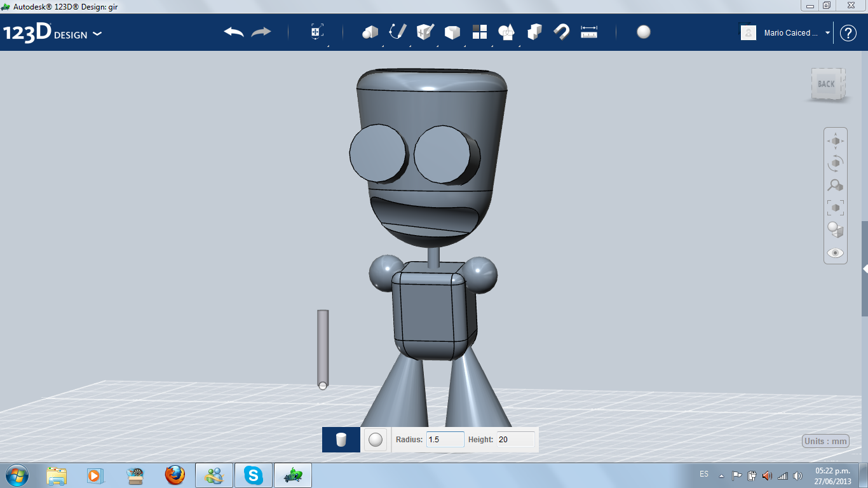The height and width of the screenshot is (488, 868).
Task: Open the Combine tool
Action: click(x=534, y=32)
